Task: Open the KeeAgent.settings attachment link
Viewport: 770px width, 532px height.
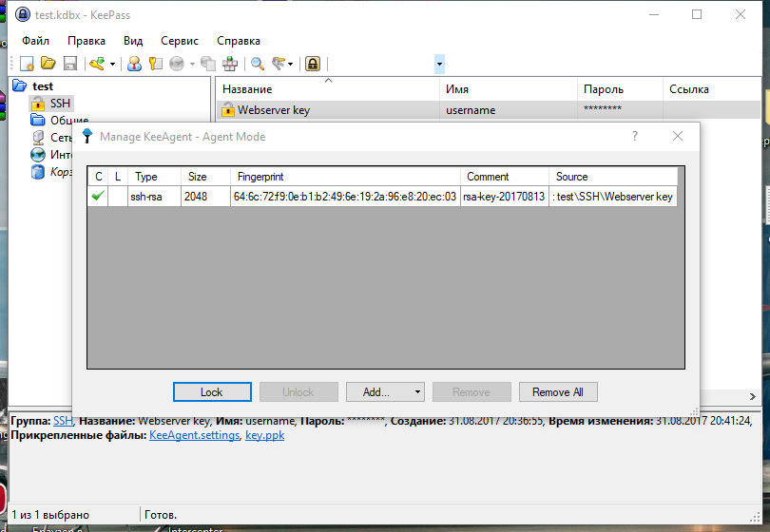Action: [194, 435]
